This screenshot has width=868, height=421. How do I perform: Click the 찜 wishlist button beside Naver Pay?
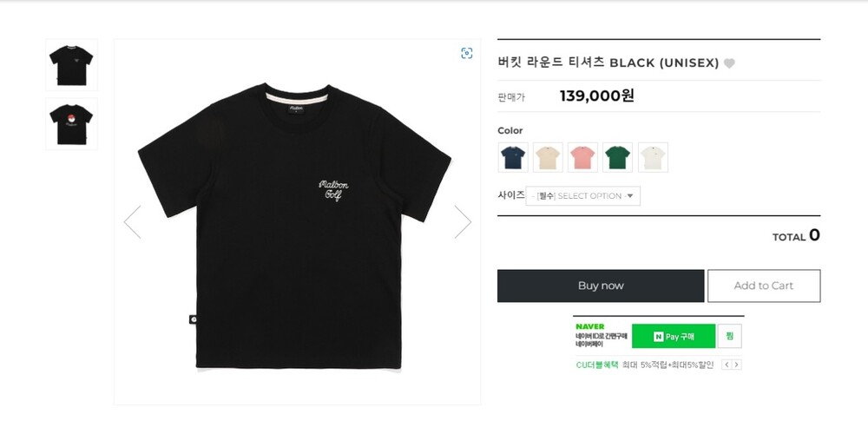[x=730, y=336]
